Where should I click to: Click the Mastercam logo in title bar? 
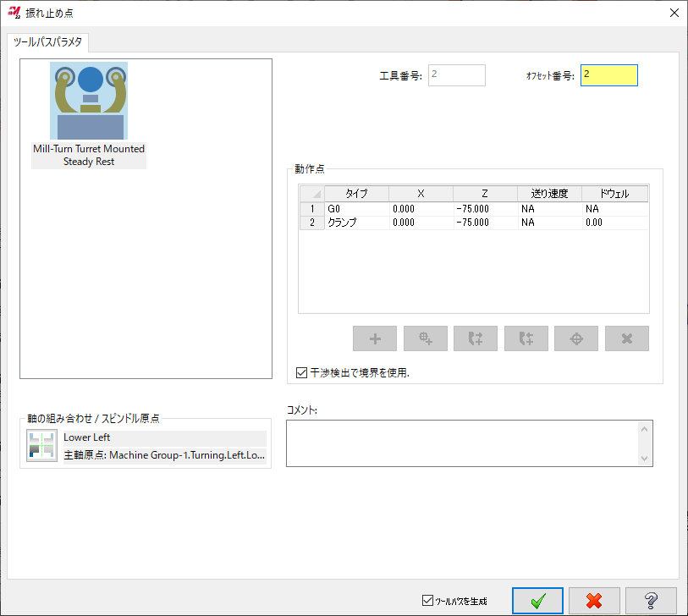point(14,13)
